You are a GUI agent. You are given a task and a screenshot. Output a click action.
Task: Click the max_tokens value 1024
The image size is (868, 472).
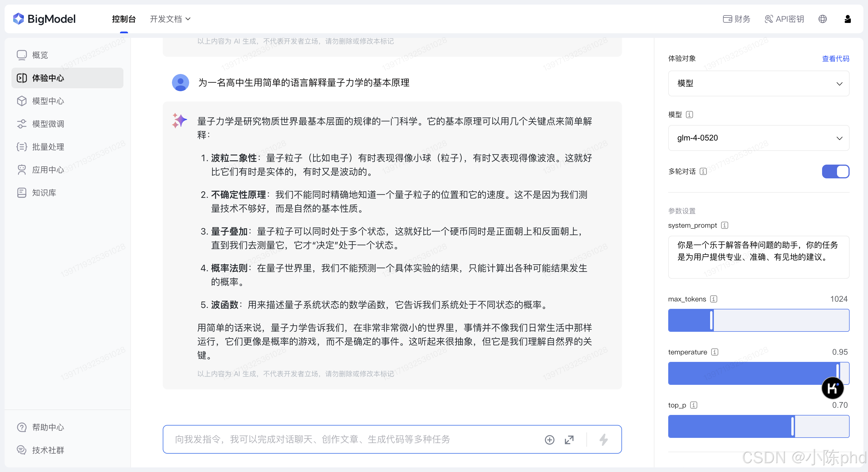pos(839,299)
